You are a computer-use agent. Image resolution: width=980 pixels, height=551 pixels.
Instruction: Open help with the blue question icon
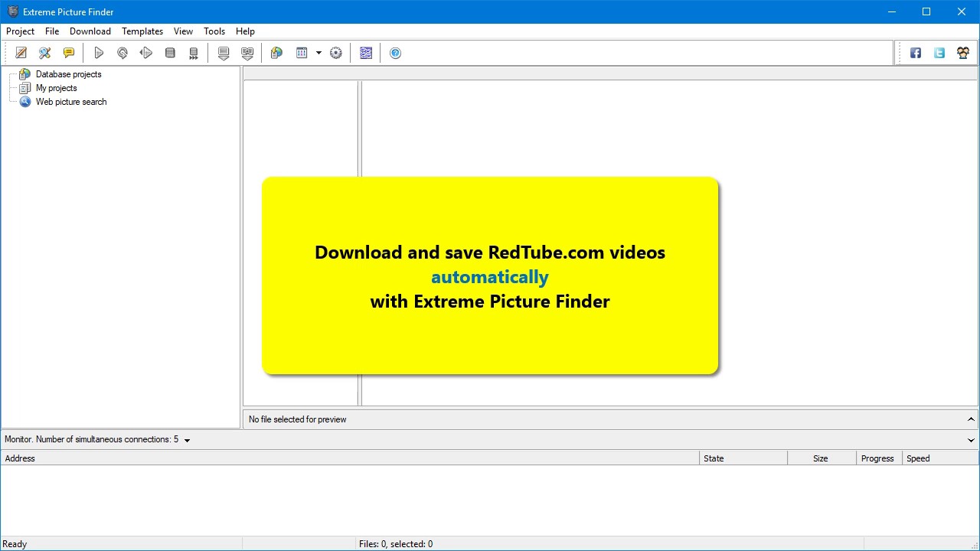pos(396,53)
